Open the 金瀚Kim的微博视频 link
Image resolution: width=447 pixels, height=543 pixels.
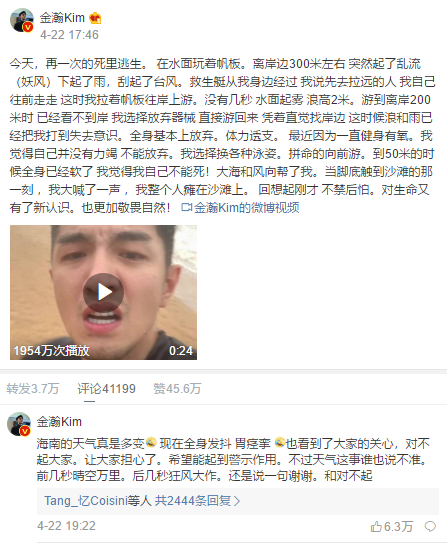click(247, 207)
